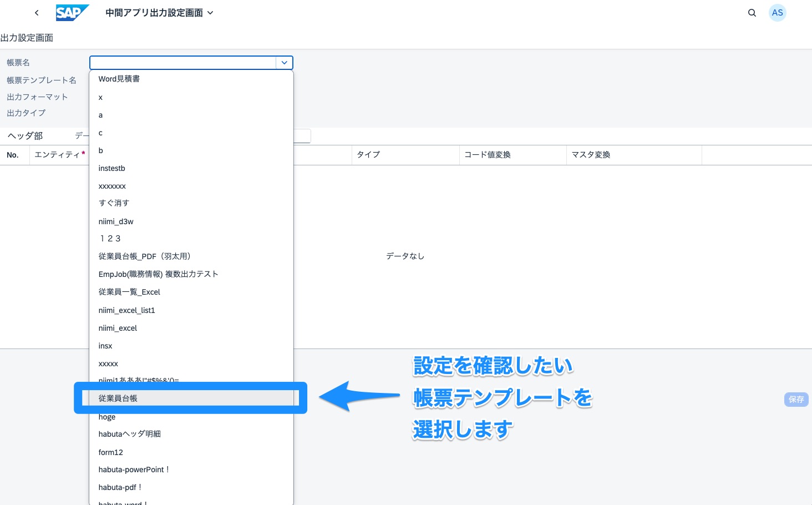The width and height of the screenshot is (812, 505).
Task: Select the １２３ option
Action: pyautogui.click(x=191, y=239)
